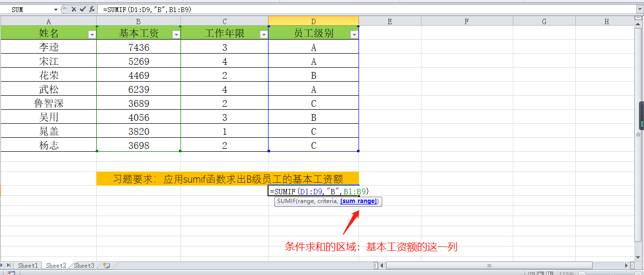Select the 姓名 header cell
This screenshot has height=275, width=644.
point(48,33)
